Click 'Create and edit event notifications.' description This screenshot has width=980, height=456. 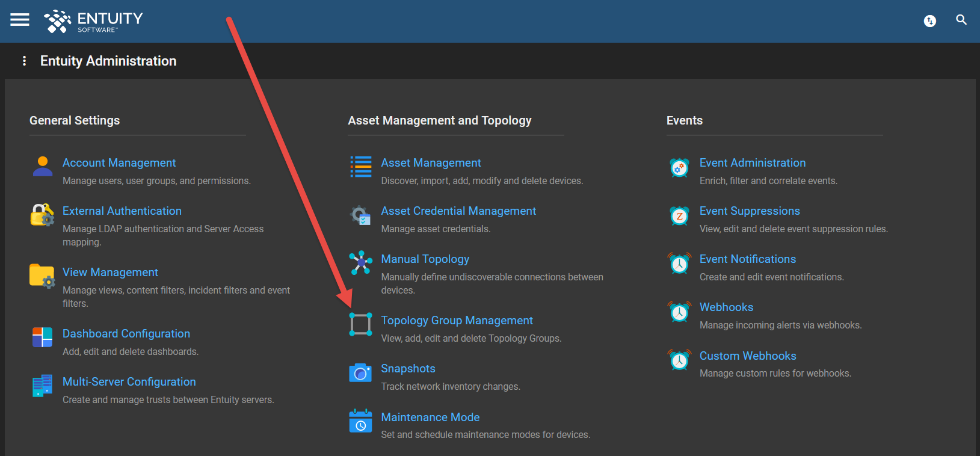772,277
